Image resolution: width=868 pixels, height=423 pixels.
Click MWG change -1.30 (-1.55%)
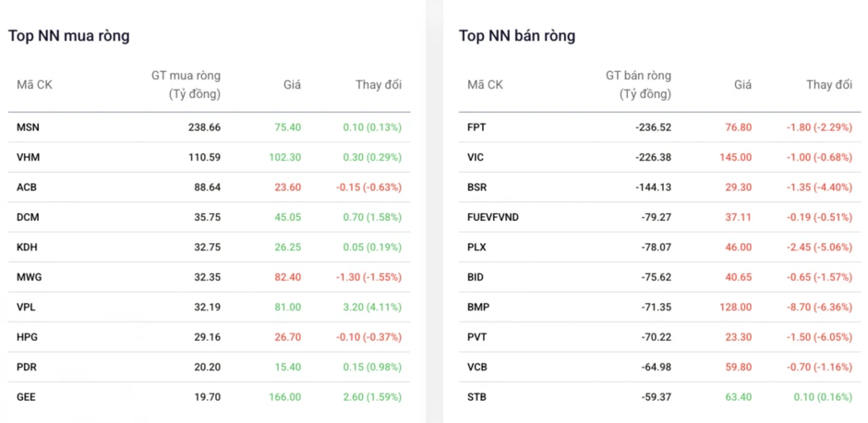(368, 277)
